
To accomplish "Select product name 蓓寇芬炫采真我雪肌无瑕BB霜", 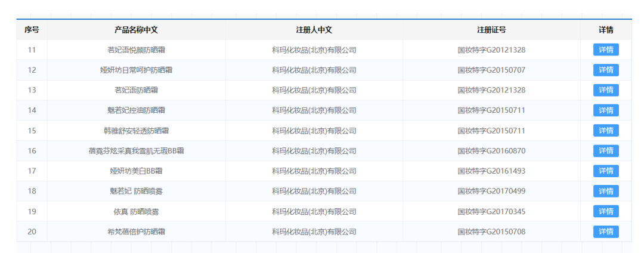I will pos(136,151).
